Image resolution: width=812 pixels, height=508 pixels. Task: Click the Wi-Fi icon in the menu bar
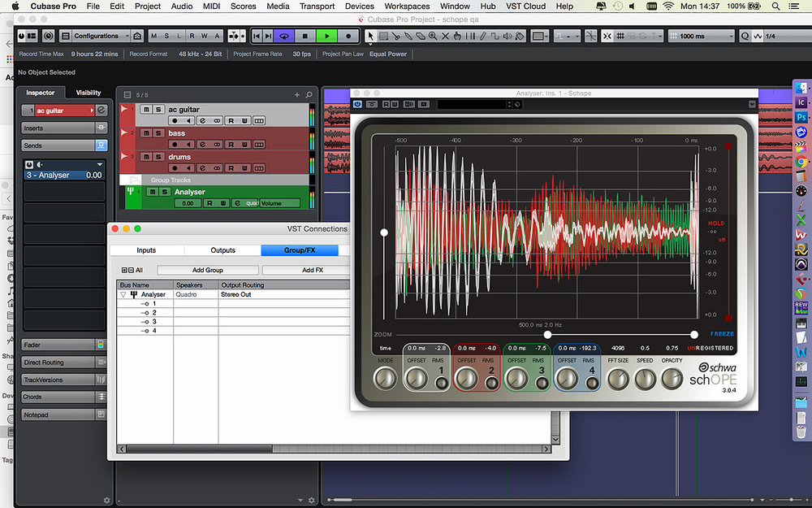[x=668, y=7]
